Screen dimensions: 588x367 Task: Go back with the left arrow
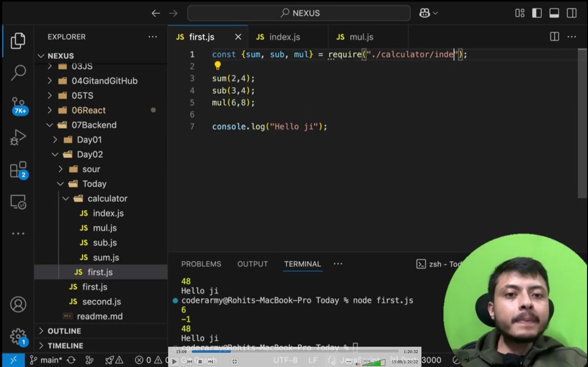[156, 13]
